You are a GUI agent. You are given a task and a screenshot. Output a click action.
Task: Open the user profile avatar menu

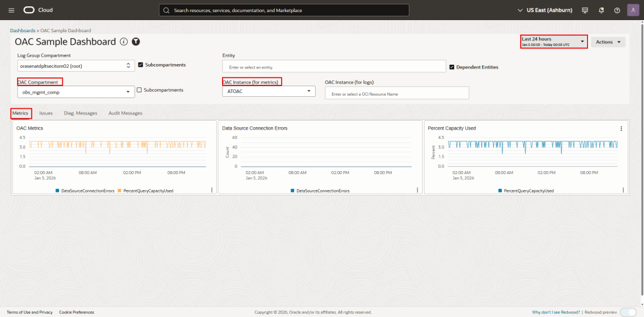click(633, 10)
